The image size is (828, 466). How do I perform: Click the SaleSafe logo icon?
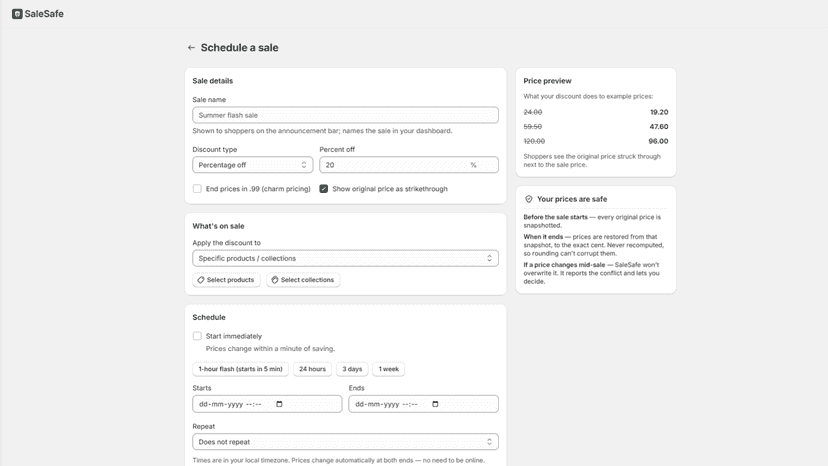(x=17, y=14)
